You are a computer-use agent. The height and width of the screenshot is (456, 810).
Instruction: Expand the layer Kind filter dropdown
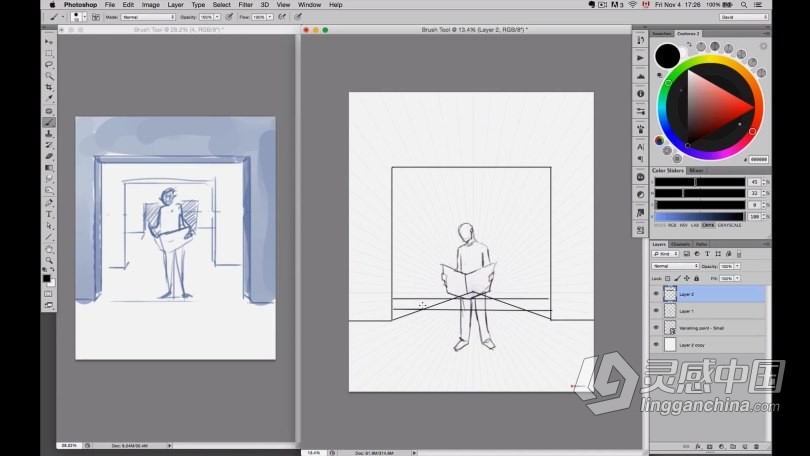pos(666,254)
